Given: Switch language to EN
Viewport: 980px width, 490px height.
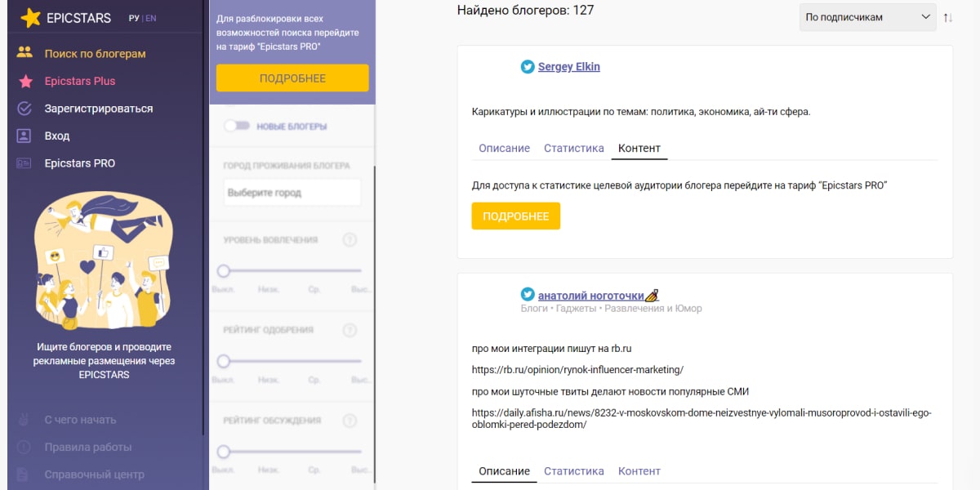Looking at the screenshot, I should click(151, 18).
